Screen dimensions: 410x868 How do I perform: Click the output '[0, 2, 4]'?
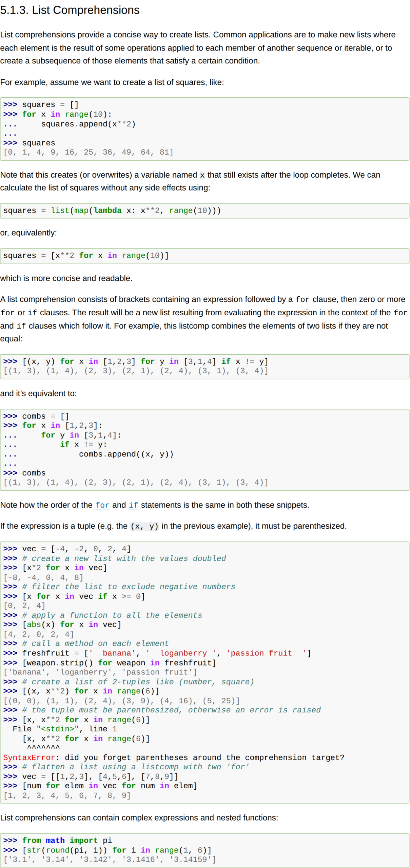24,606
